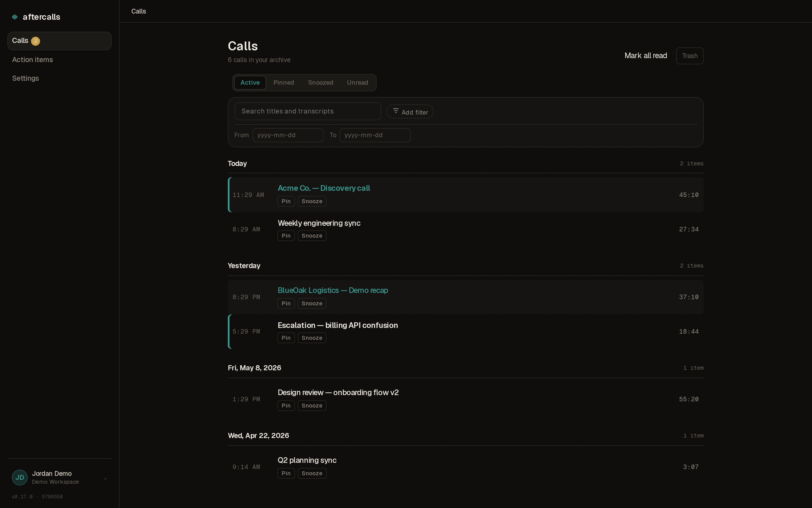This screenshot has height=508, width=812.
Task: Click the JD user avatar
Action: [20, 478]
